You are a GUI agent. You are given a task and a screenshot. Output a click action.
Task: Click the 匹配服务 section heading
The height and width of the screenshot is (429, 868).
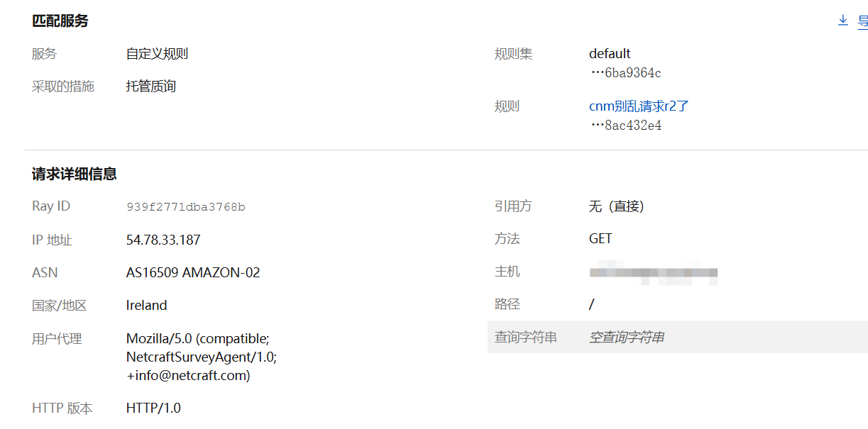pyautogui.click(x=60, y=21)
